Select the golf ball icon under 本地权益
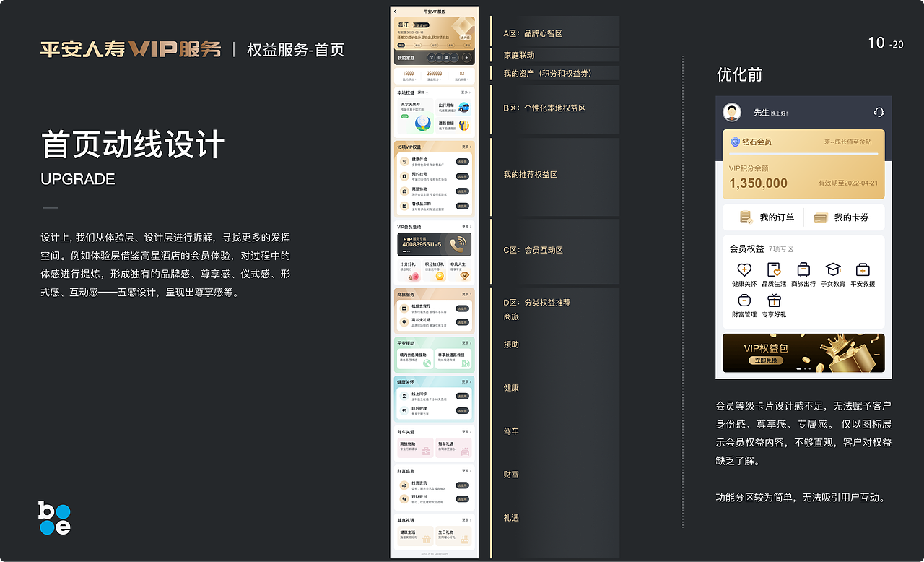Viewport: 924px width, 562px height. [422, 124]
